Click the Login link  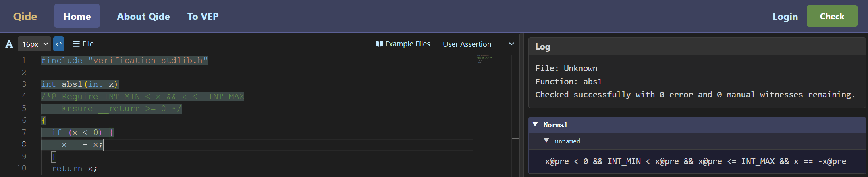click(x=785, y=17)
